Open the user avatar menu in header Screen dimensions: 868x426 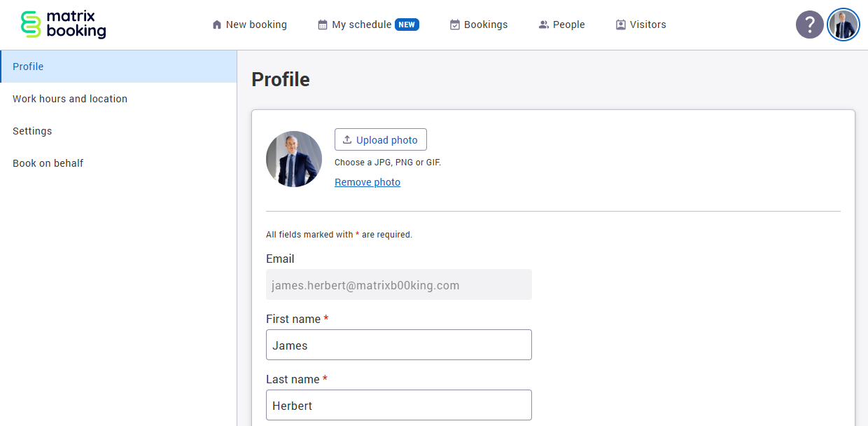(843, 25)
